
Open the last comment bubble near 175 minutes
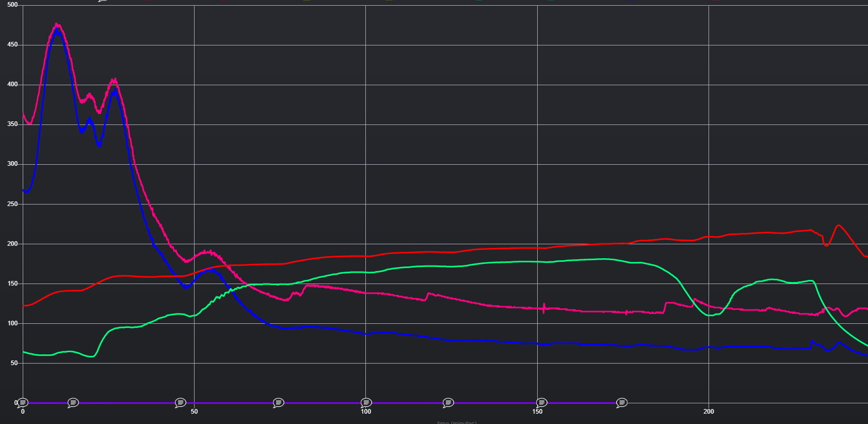point(622,402)
